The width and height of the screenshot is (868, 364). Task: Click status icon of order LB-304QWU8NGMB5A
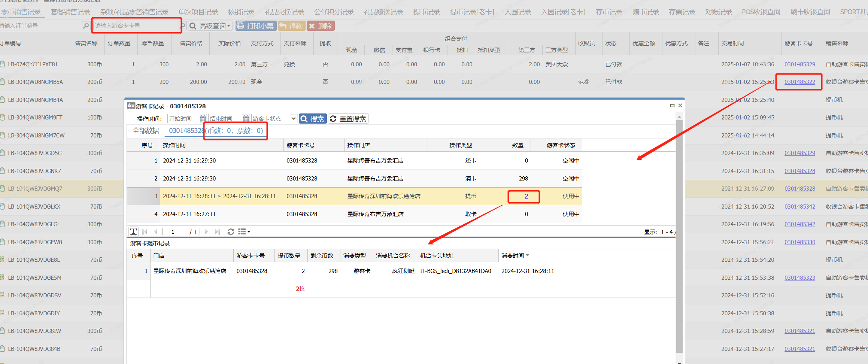[3, 82]
